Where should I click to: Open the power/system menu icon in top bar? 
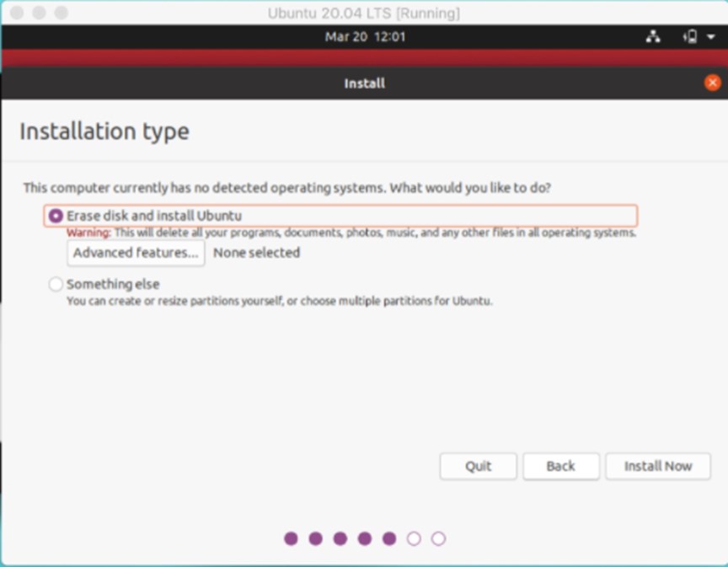point(690,36)
